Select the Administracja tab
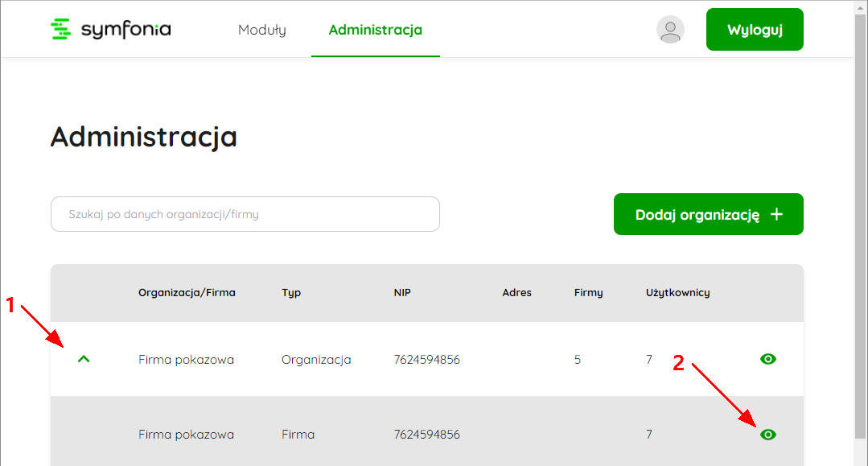The width and height of the screenshot is (868, 466). 376,29
